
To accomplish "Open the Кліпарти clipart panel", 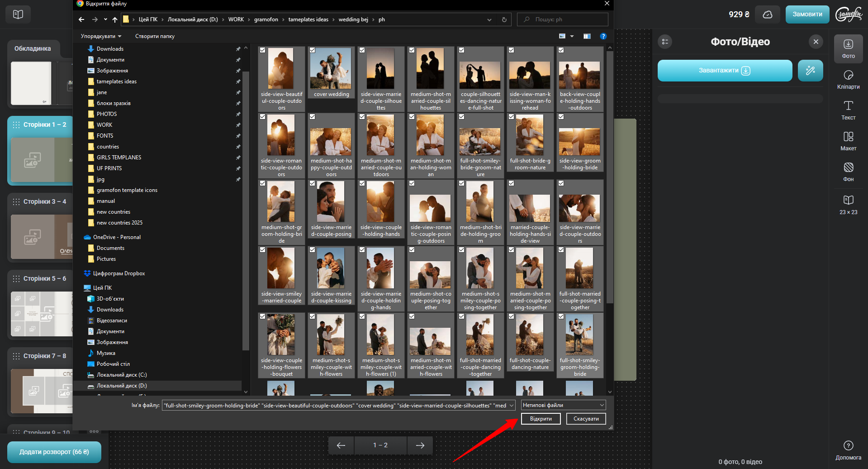I will click(x=848, y=80).
